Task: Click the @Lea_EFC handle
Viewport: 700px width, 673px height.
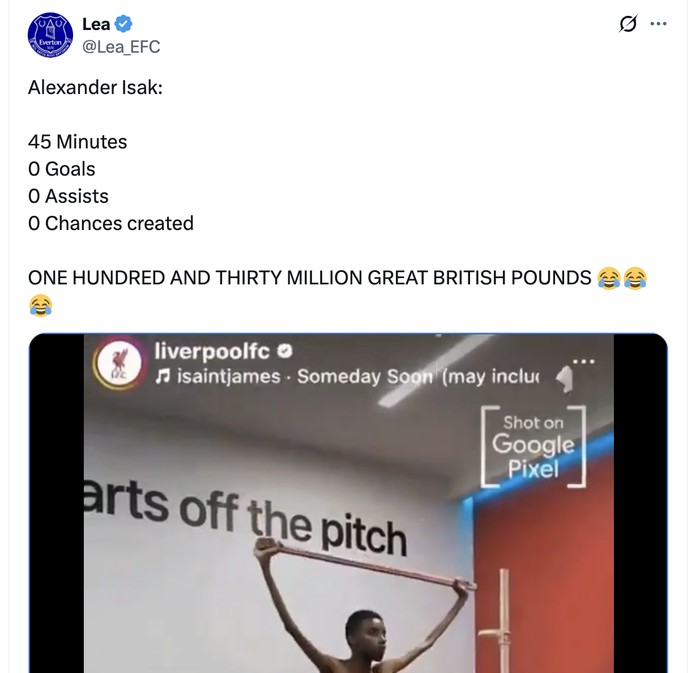Action: (120, 47)
